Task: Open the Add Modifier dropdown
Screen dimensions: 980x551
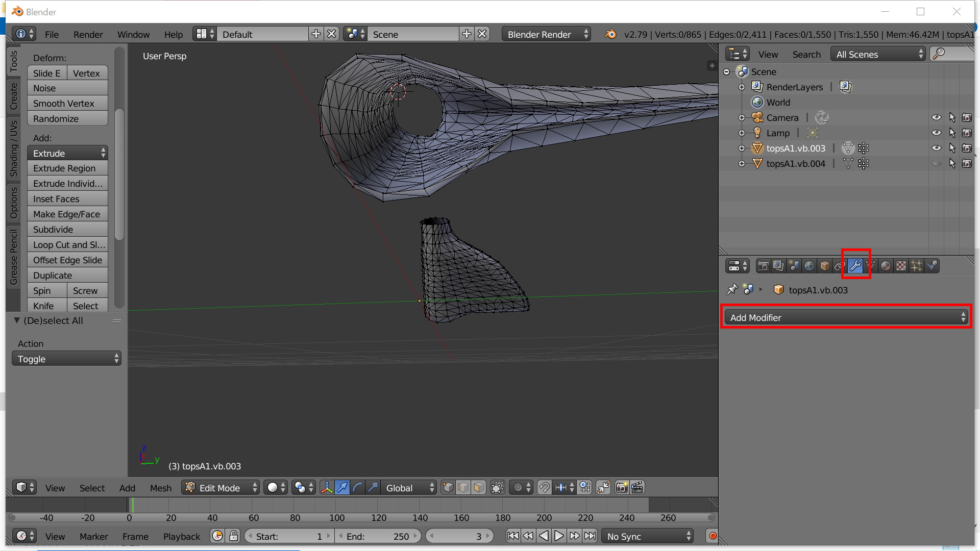Action: coord(846,317)
